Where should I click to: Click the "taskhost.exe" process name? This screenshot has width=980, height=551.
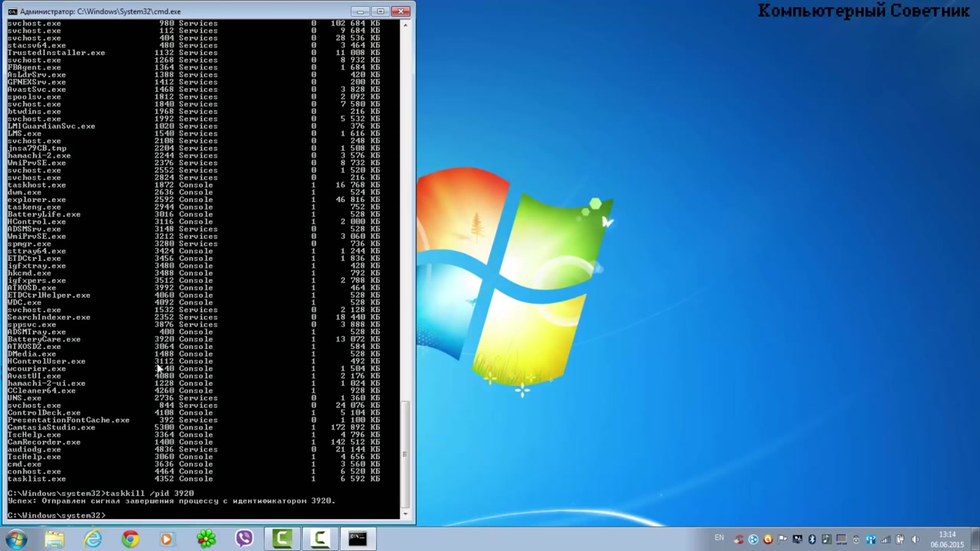[36, 185]
